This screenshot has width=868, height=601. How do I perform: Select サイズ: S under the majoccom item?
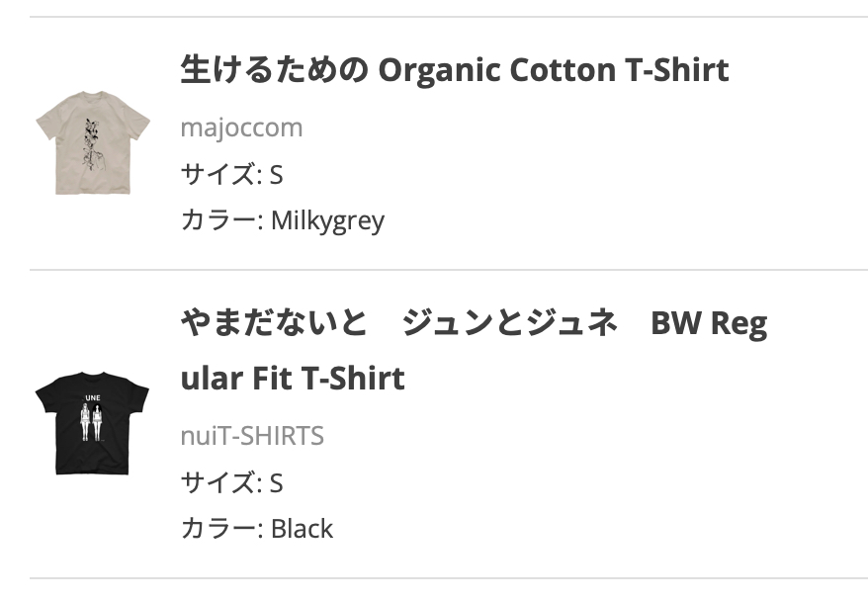point(231,175)
